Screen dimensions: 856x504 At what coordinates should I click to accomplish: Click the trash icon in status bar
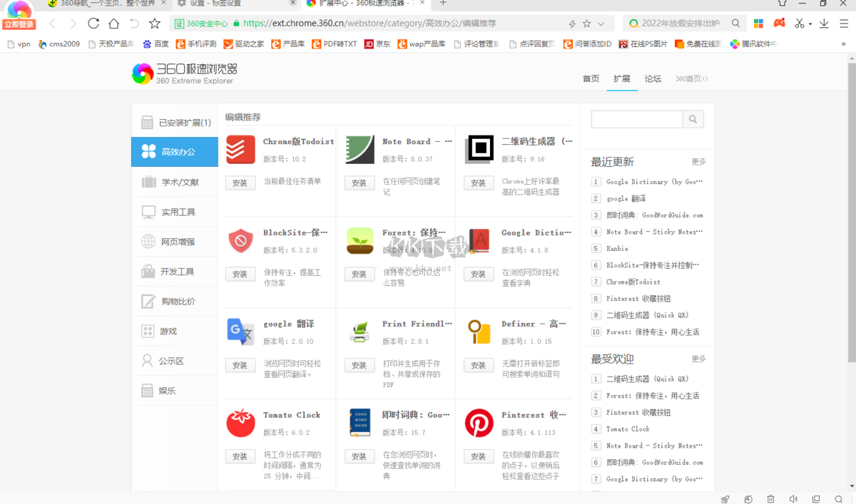pos(770,499)
